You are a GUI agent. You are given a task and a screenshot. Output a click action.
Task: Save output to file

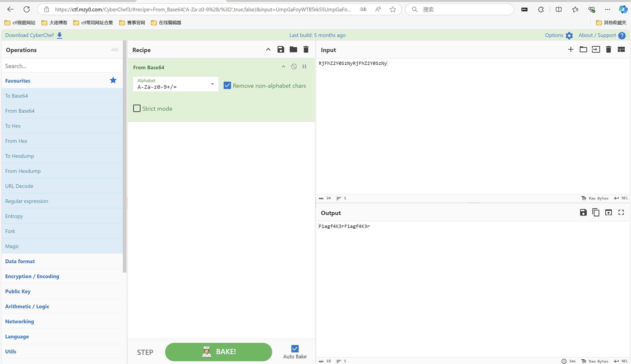pos(583,213)
